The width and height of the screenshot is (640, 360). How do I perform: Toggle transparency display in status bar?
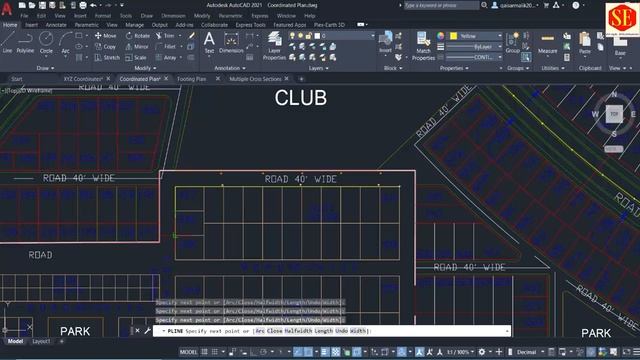click(x=336, y=352)
